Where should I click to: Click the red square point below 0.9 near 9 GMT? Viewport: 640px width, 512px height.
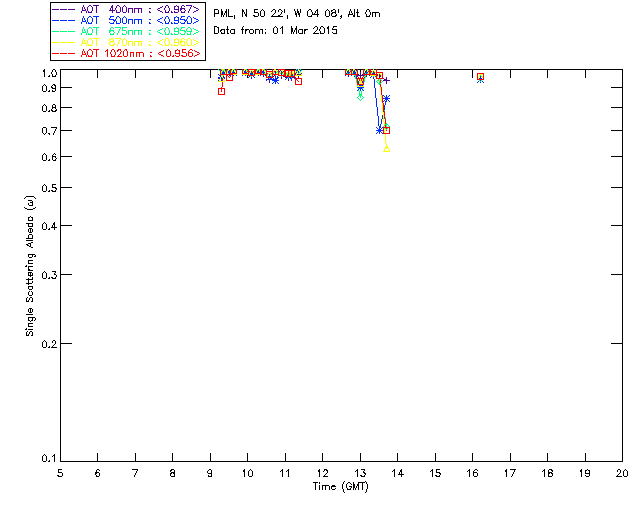222,91
